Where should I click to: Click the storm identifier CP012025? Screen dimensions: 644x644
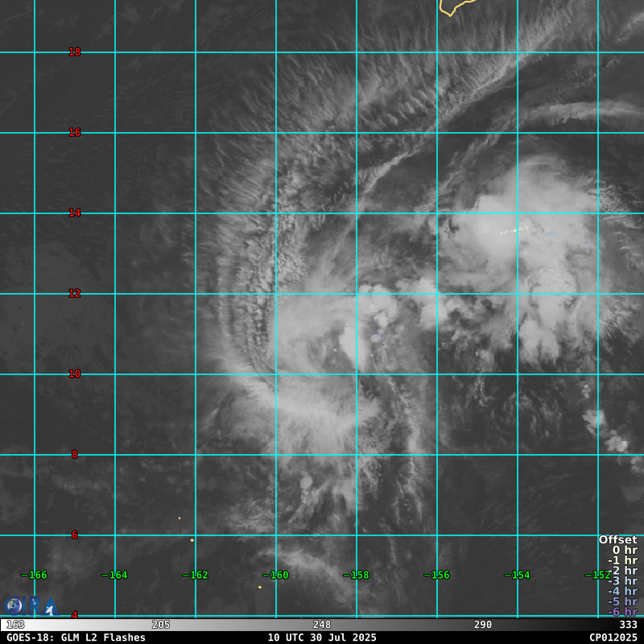point(613,638)
